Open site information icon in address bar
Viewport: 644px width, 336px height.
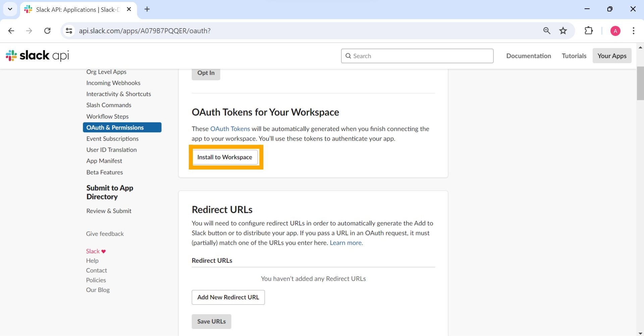tap(69, 31)
